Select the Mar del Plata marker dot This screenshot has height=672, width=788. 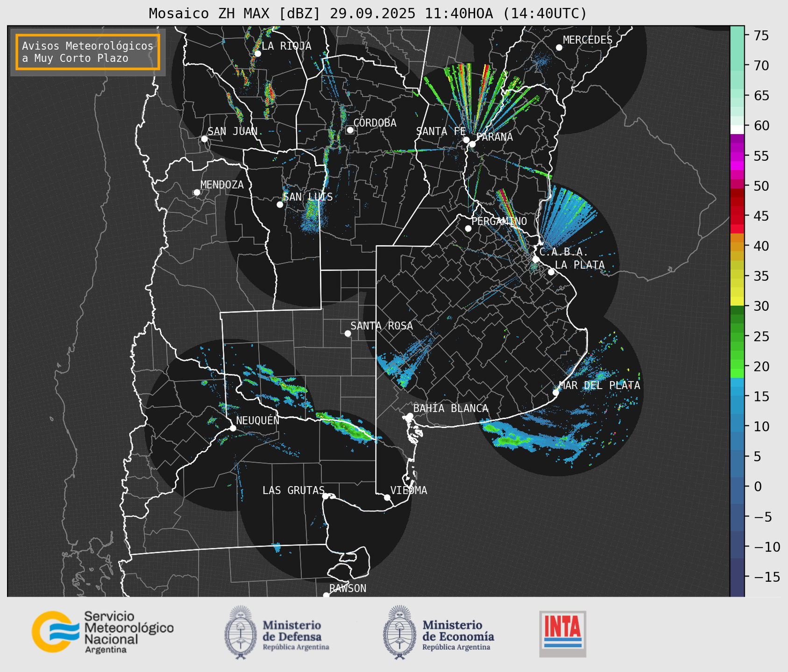tap(555, 393)
